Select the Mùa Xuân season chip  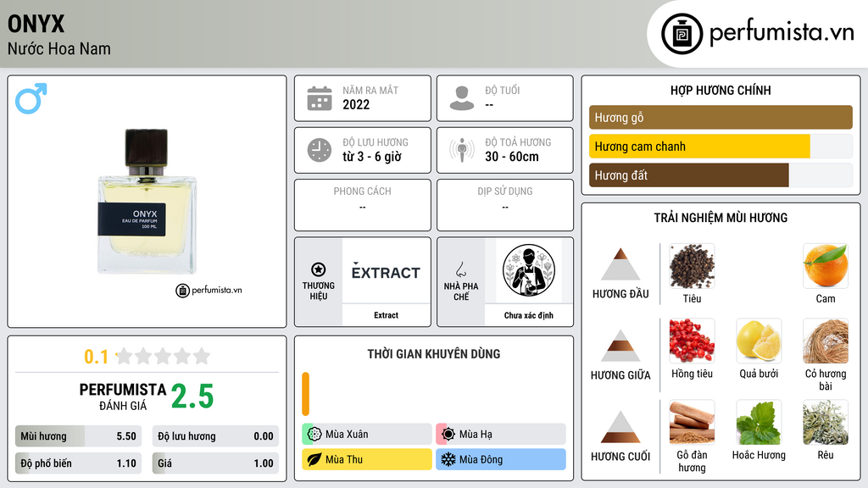pyautogui.click(x=367, y=435)
